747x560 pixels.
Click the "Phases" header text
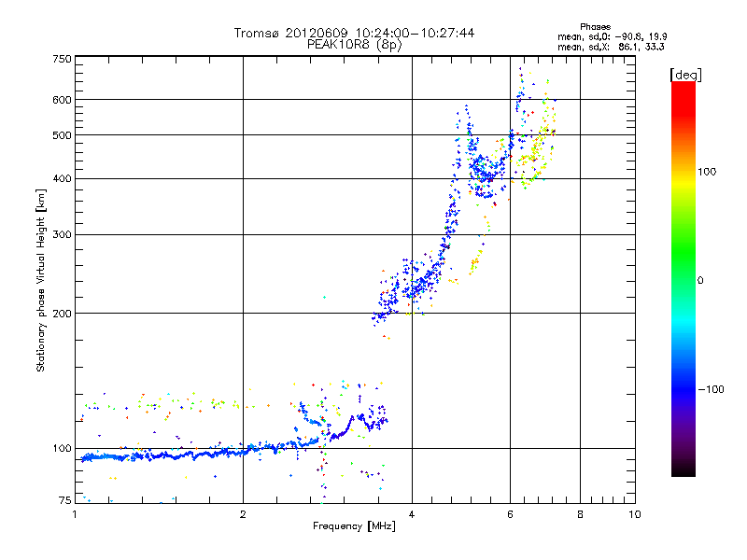(595, 27)
